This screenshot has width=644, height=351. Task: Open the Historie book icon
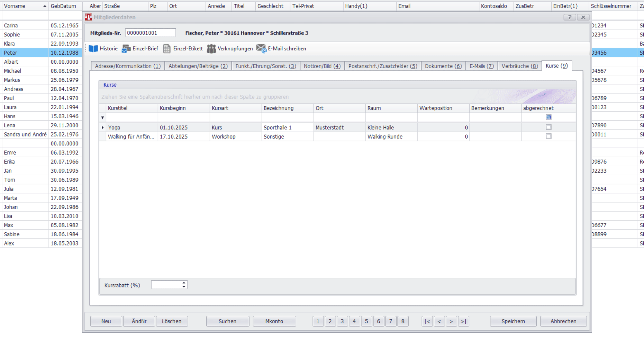[93, 49]
